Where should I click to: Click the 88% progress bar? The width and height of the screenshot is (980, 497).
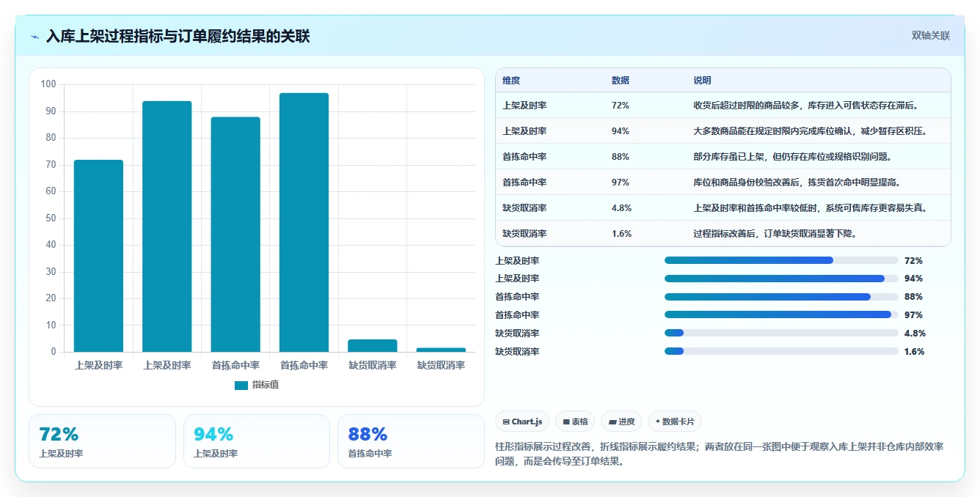tap(781, 297)
